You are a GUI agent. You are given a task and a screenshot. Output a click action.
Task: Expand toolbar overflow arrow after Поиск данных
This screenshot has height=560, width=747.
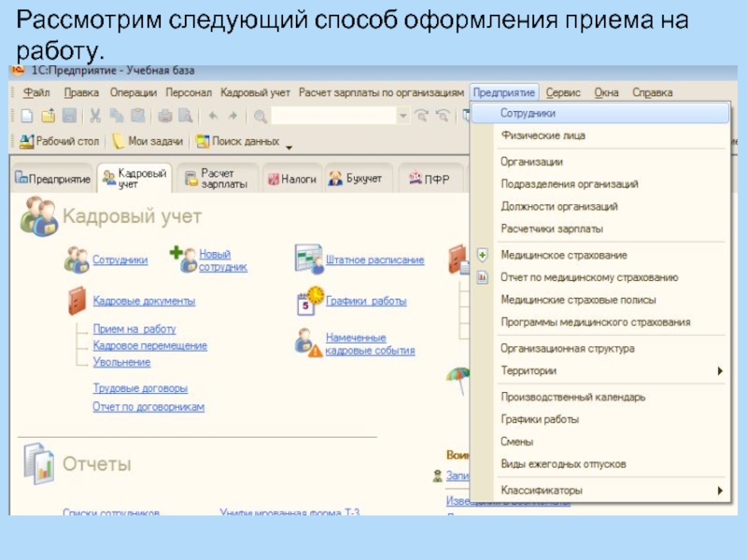(289, 147)
